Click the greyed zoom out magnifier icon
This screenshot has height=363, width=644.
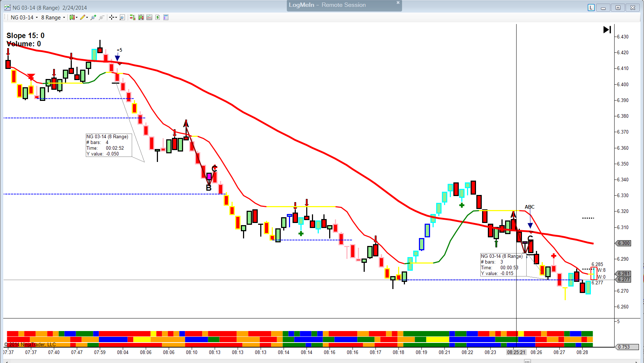102,17
